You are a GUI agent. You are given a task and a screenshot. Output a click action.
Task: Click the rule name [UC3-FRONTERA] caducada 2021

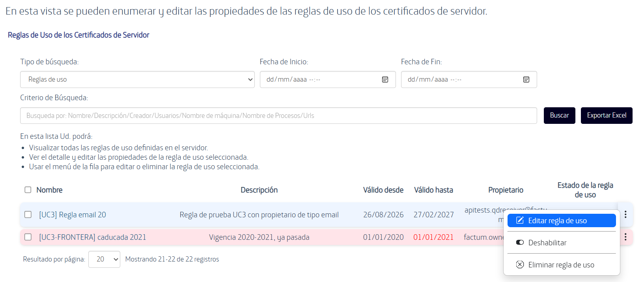(x=93, y=237)
